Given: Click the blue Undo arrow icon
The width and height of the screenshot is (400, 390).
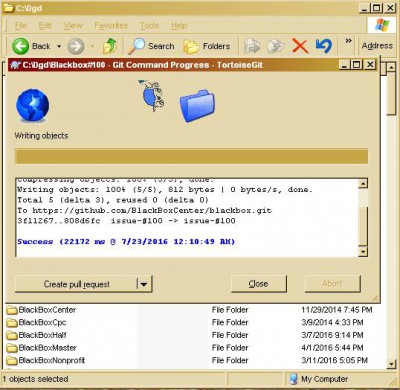Looking at the screenshot, I should click(323, 46).
